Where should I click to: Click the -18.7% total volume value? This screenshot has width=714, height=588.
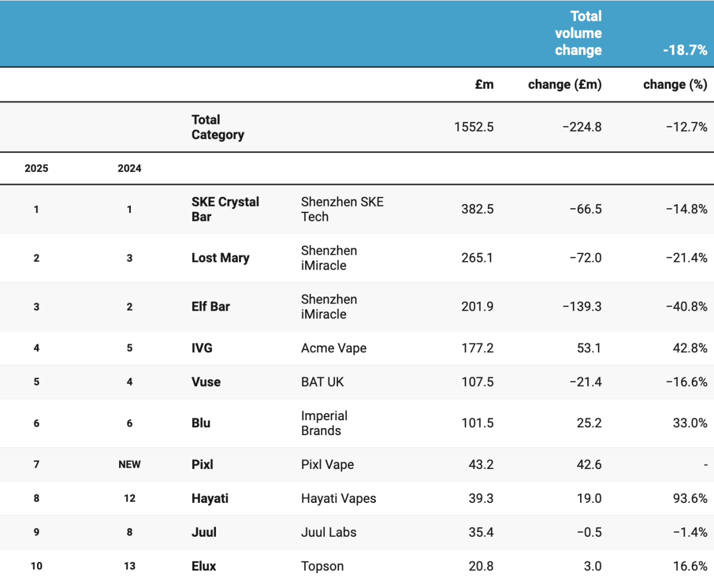pyautogui.click(x=685, y=51)
